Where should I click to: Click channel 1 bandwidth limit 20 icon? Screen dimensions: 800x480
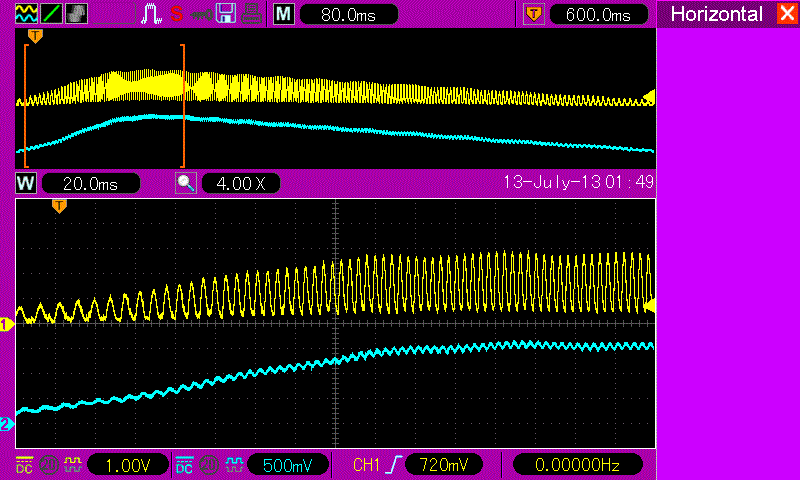click(x=49, y=465)
